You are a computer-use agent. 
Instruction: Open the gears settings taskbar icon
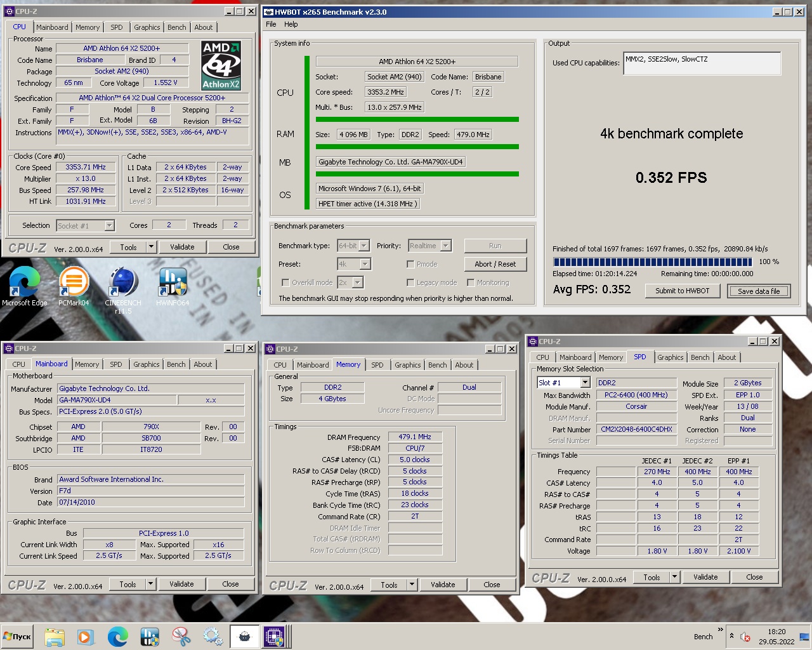(213, 637)
